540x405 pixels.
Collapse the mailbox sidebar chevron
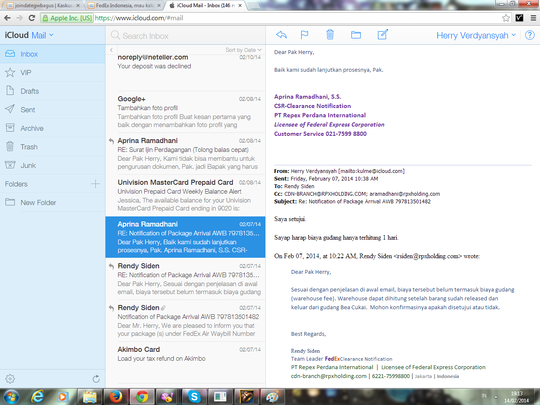111,50
